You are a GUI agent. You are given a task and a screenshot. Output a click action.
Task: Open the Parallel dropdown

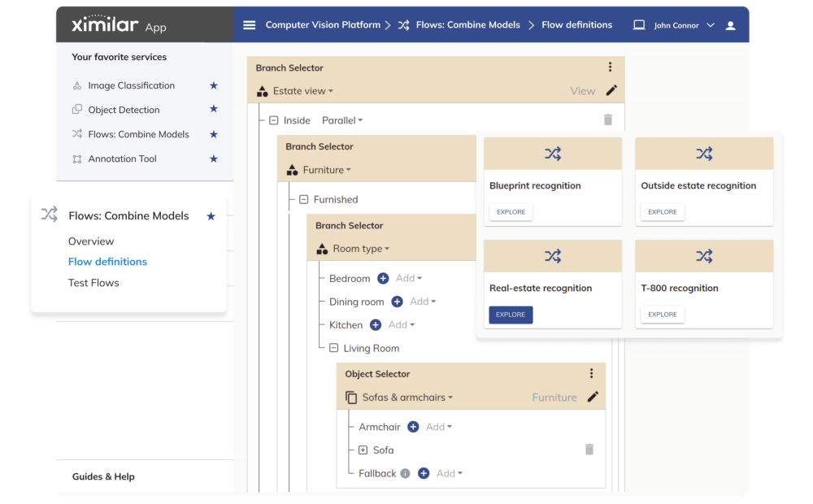342,120
